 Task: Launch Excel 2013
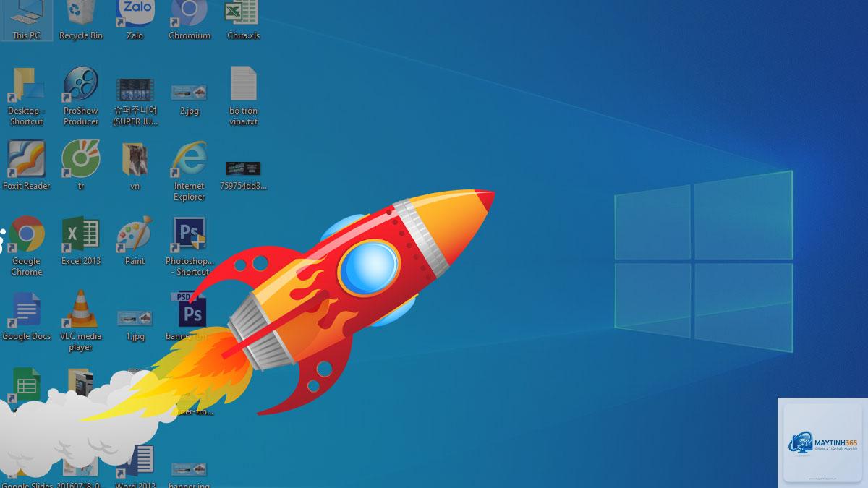(x=81, y=241)
